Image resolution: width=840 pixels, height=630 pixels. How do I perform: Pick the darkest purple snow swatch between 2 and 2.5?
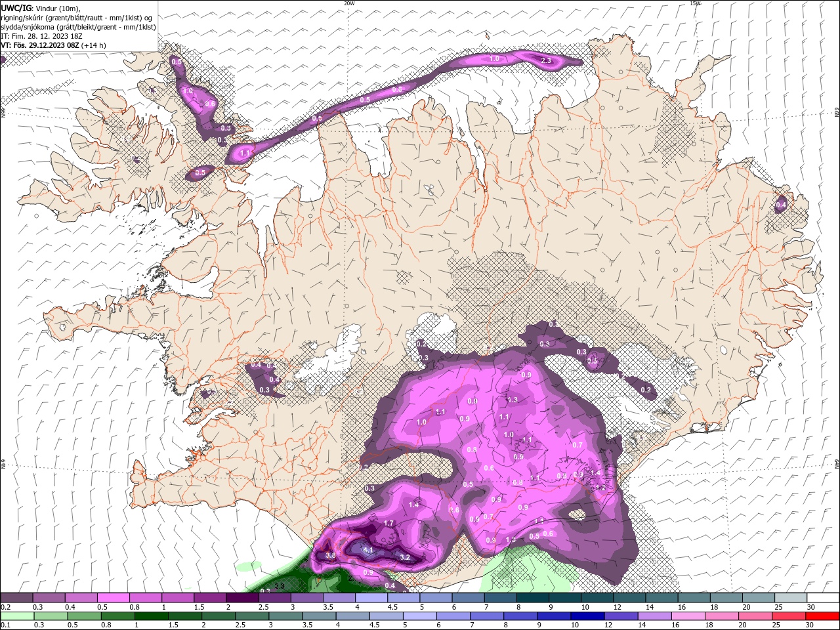point(241,598)
